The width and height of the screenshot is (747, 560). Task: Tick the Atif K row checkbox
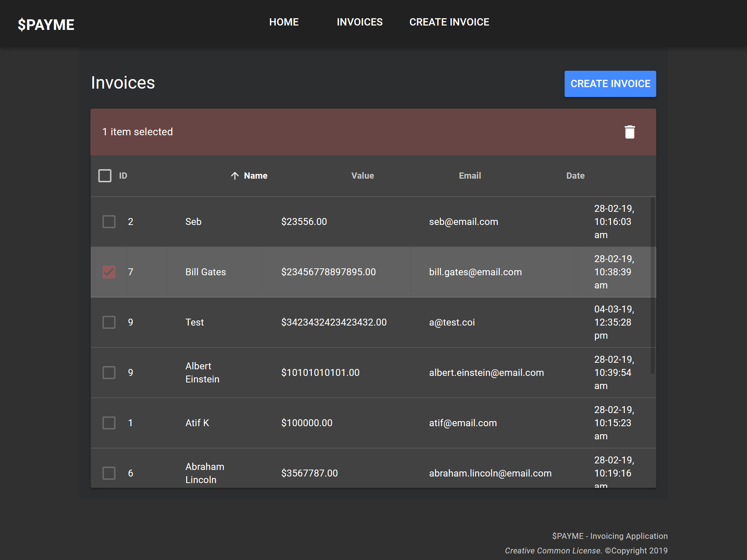click(109, 423)
